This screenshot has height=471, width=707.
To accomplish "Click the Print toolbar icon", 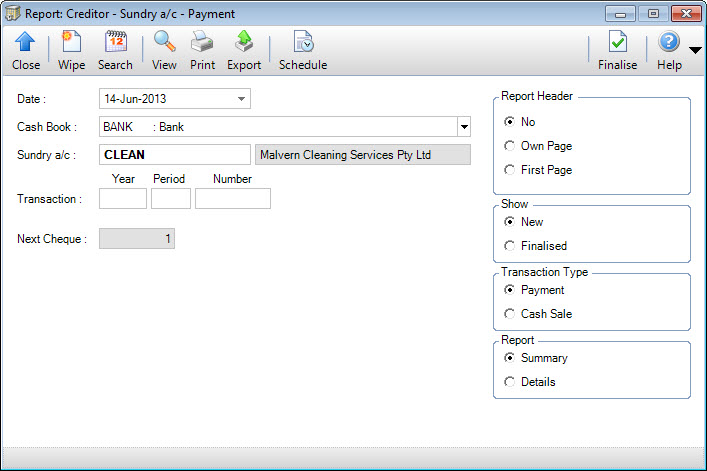I will tap(202, 42).
